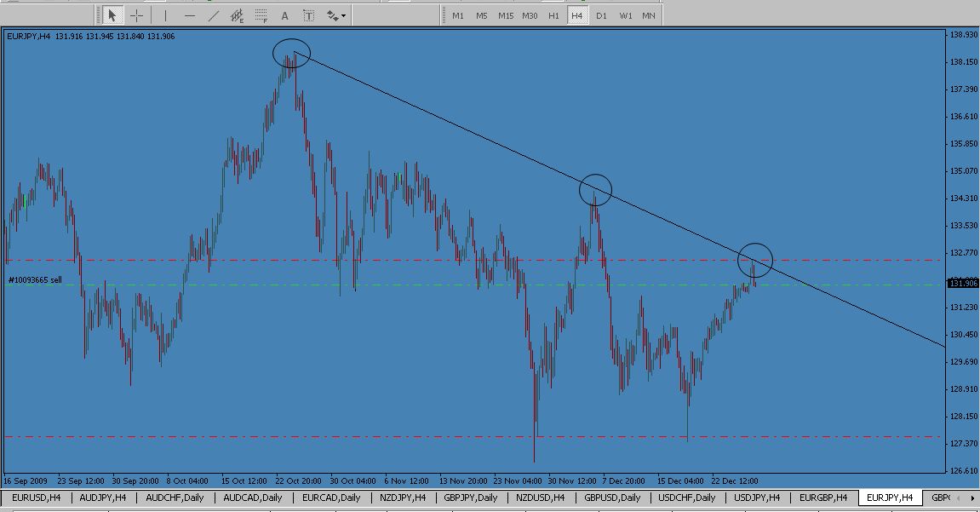Switch to the M1 timeframe
This screenshot has height=512, width=980.
pyautogui.click(x=458, y=15)
